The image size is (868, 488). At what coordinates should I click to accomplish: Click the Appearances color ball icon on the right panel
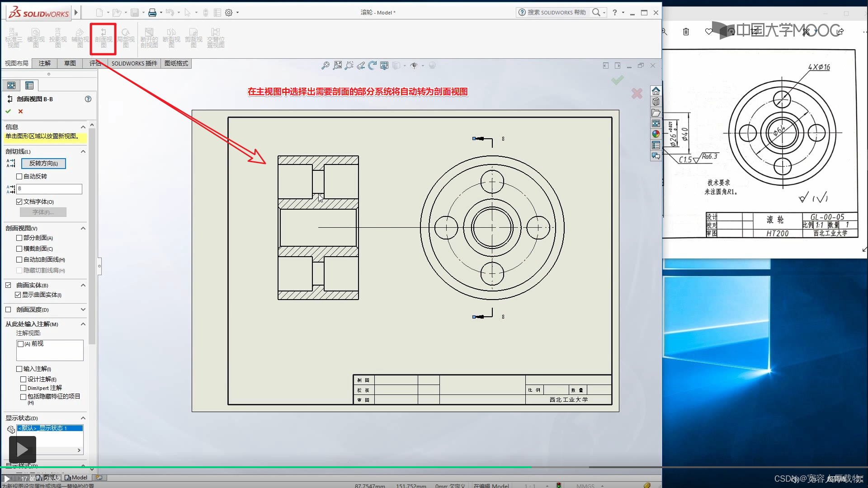[656, 134]
